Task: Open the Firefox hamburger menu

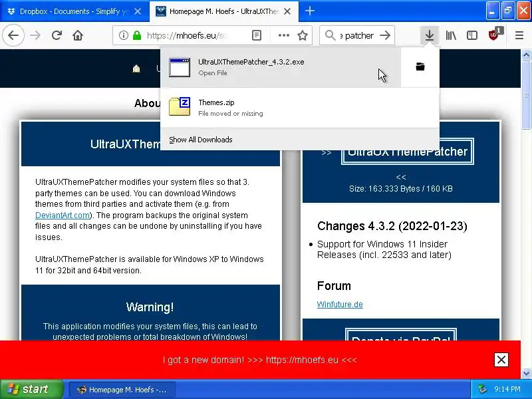Action: coord(519,35)
